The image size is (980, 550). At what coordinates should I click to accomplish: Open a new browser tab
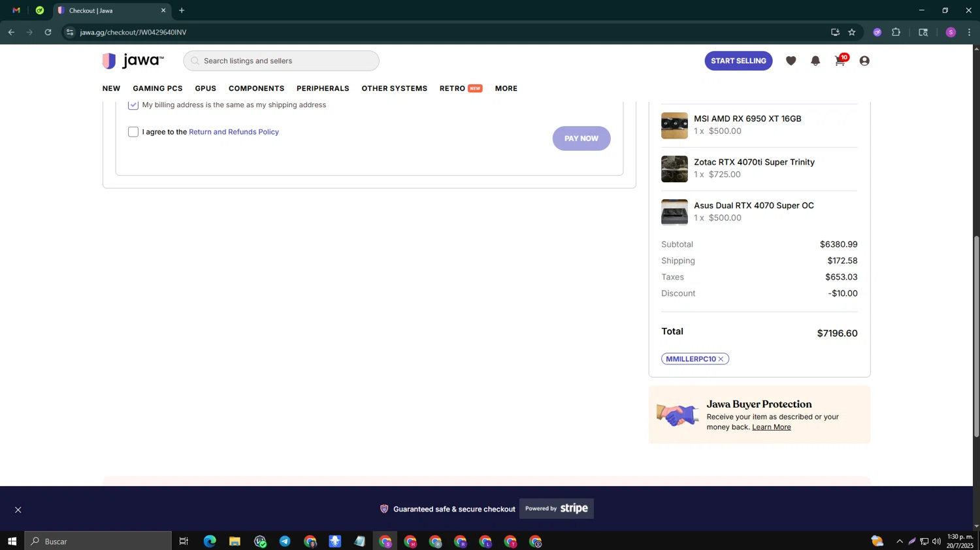pyautogui.click(x=182, y=10)
